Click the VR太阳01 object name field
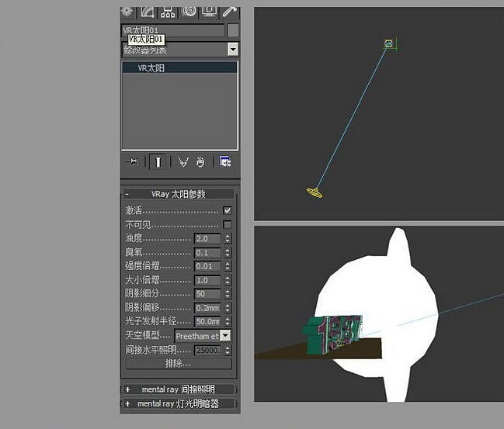 click(x=173, y=30)
